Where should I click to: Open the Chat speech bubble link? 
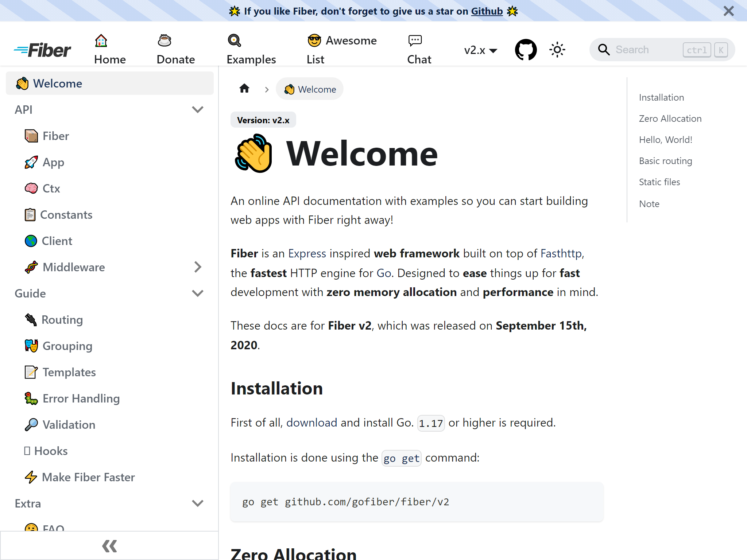[419, 50]
